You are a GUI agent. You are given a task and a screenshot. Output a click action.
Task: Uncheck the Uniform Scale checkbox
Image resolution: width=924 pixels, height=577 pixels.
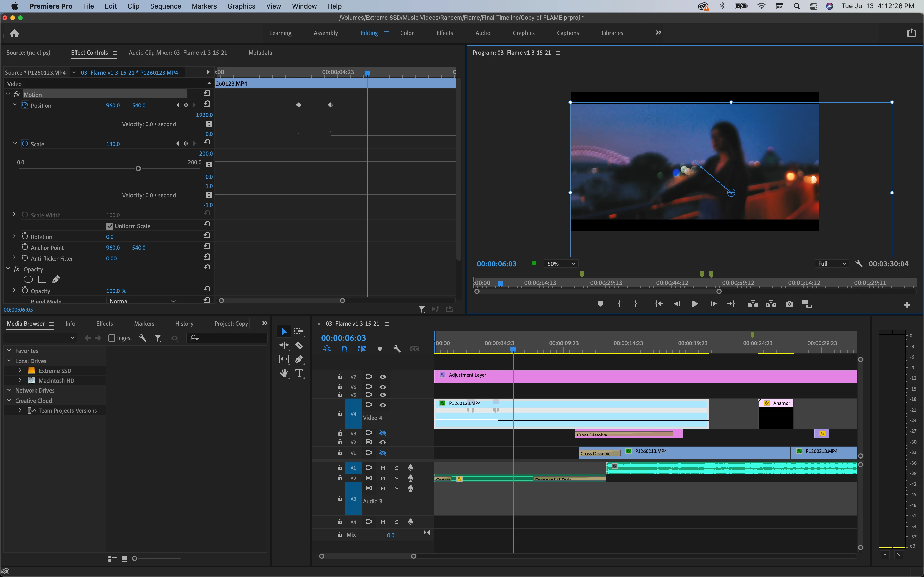pos(110,226)
